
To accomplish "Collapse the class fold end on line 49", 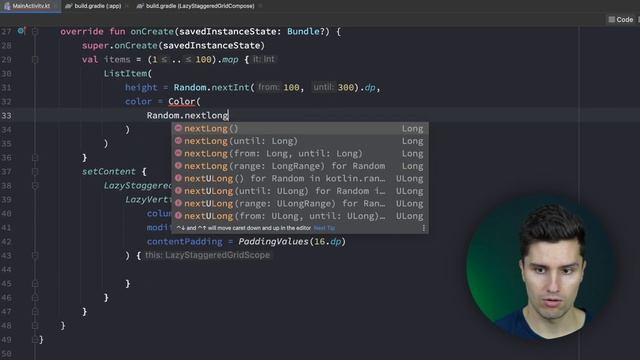I will [x=35, y=339].
